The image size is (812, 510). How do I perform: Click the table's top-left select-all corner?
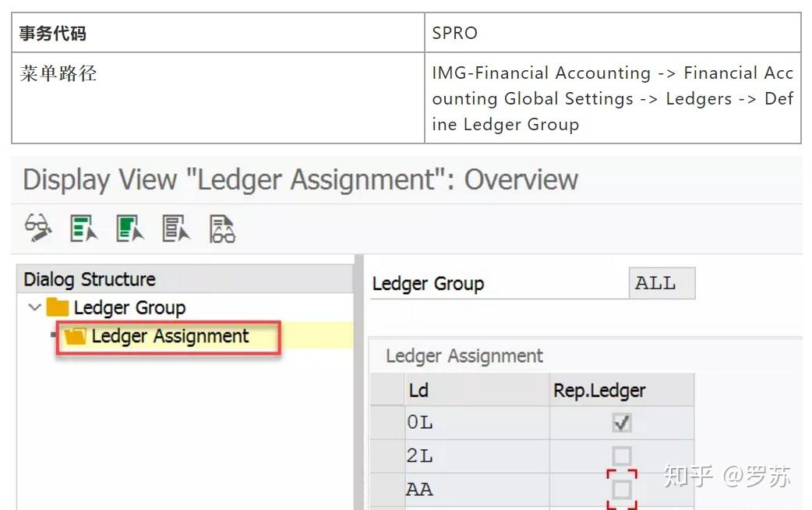(387, 390)
